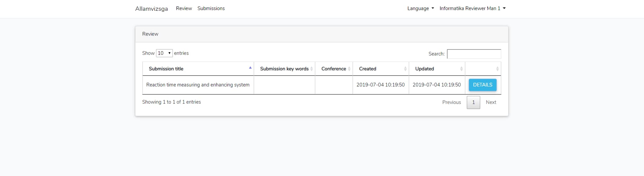Image resolution: width=644 pixels, height=176 pixels.
Task: Click the DETAILS button for the submission
Action: pos(483,85)
